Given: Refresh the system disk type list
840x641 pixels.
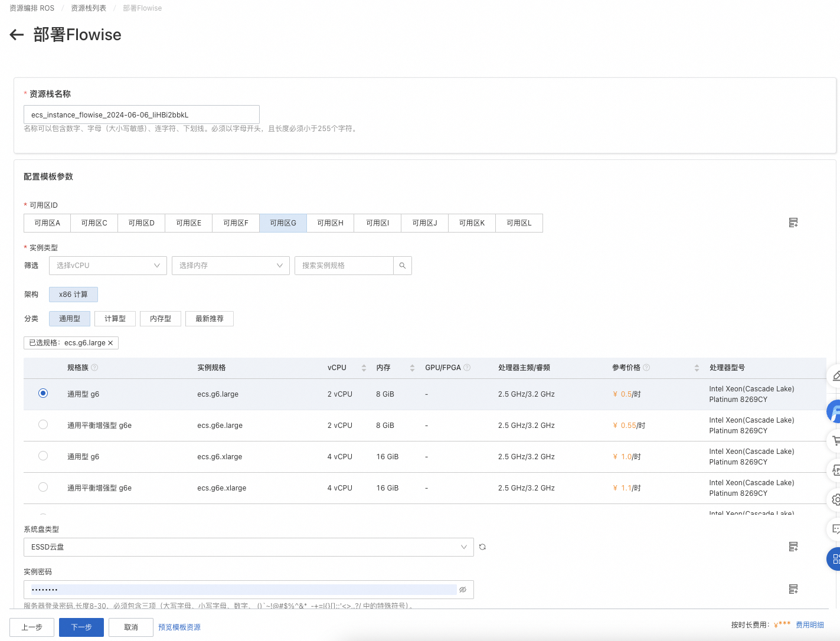Looking at the screenshot, I should [x=482, y=547].
